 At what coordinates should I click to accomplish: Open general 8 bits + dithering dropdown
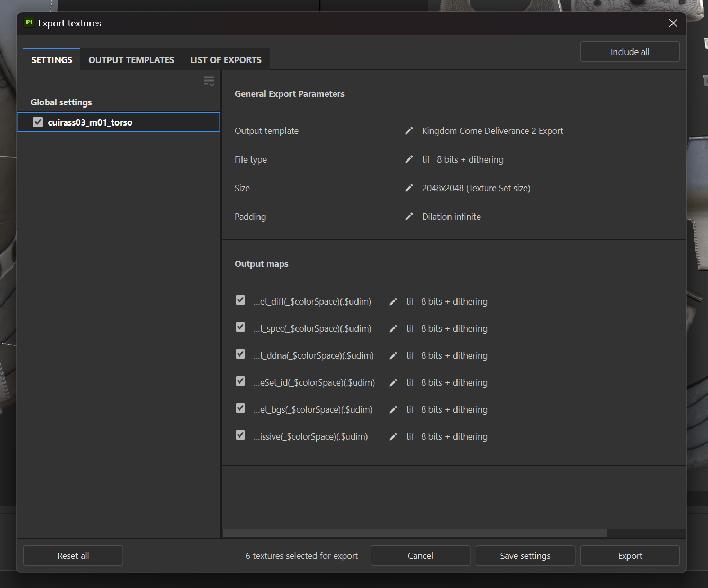(470, 159)
